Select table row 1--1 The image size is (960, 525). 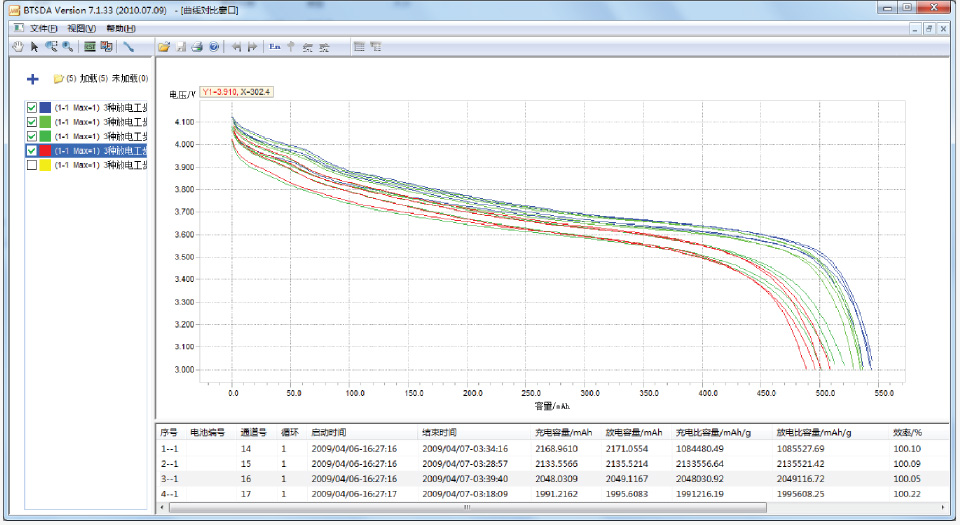click(x=551, y=449)
